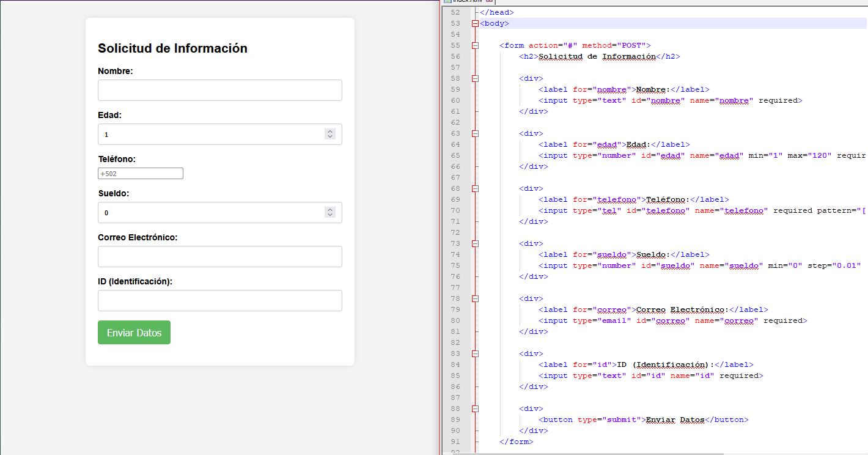The width and height of the screenshot is (868, 455).
Task: Close the index.html tab with its X
Action: (489, 2)
